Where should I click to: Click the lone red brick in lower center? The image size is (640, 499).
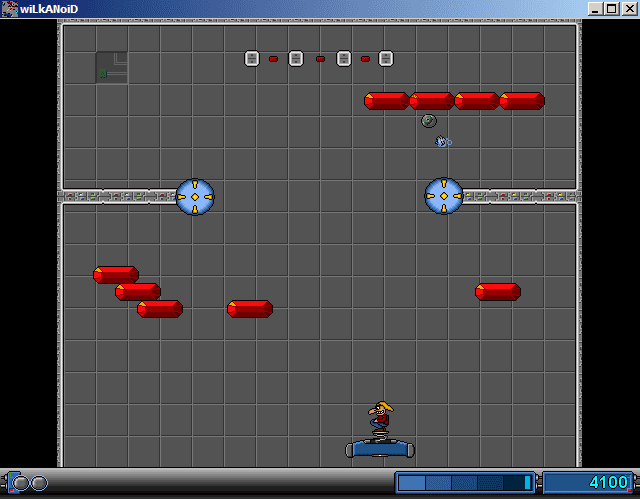tap(250, 309)
